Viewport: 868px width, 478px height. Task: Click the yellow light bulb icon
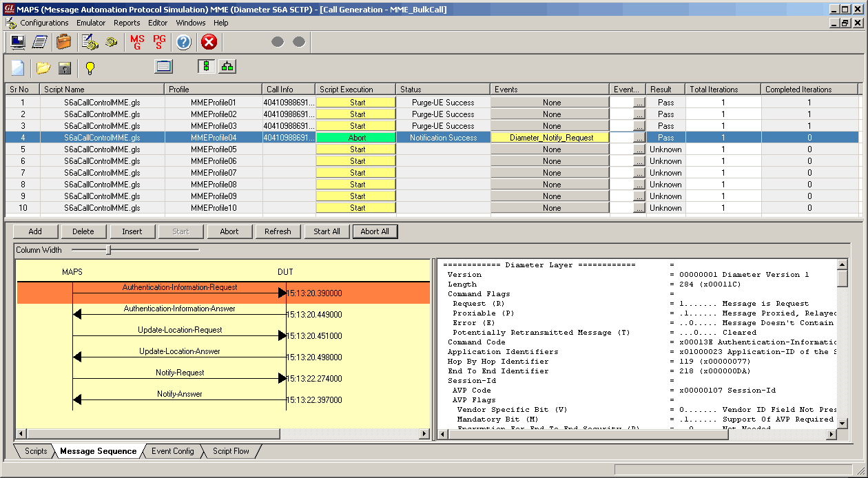[90, 67]
